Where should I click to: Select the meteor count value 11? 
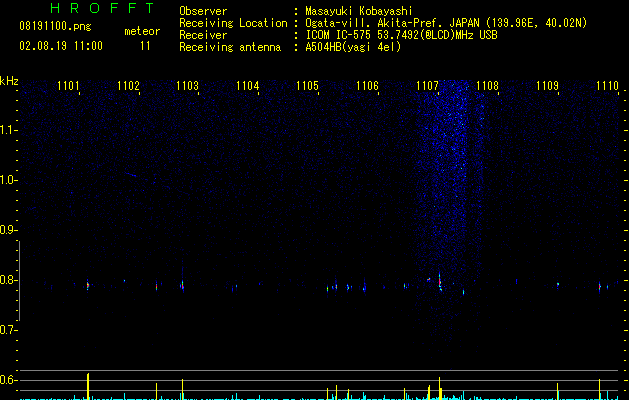point(145,46)
